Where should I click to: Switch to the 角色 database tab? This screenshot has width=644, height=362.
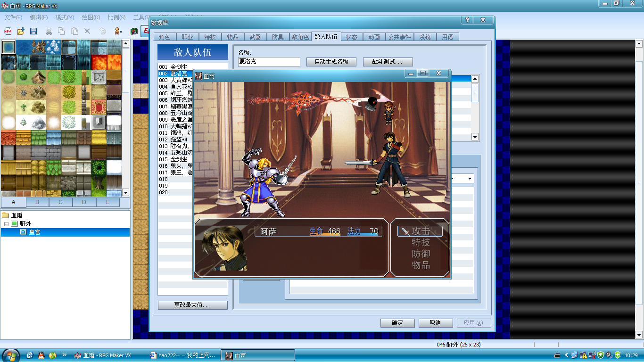click(165, 37)
